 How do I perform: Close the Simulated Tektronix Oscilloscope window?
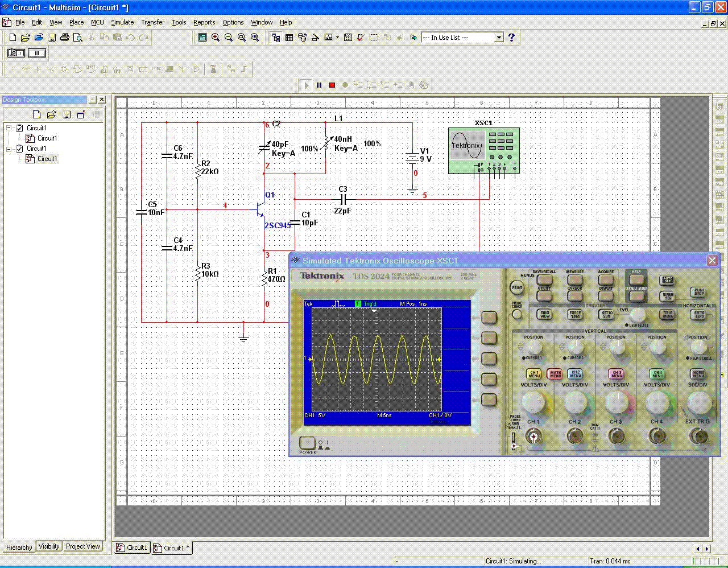coord(712,260)
